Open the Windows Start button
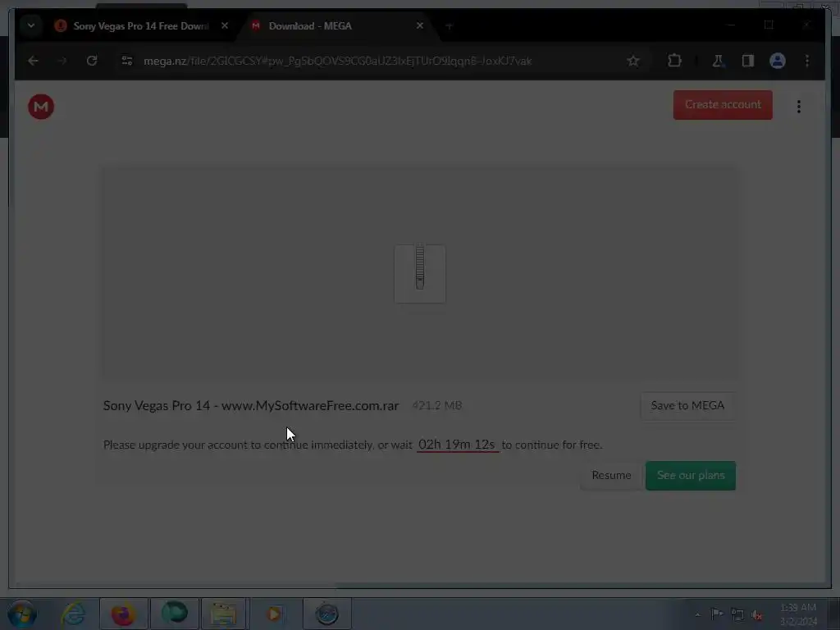 coord(22,614)
